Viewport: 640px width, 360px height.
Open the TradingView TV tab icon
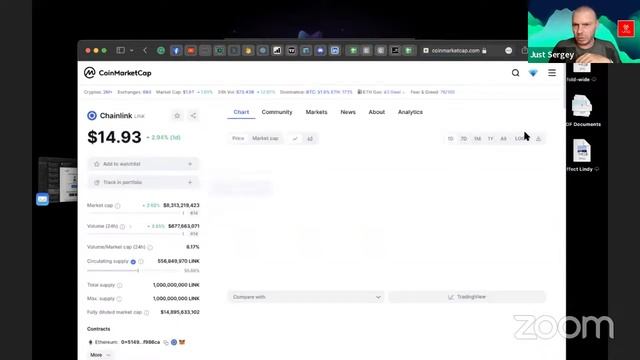coord(291,51)
